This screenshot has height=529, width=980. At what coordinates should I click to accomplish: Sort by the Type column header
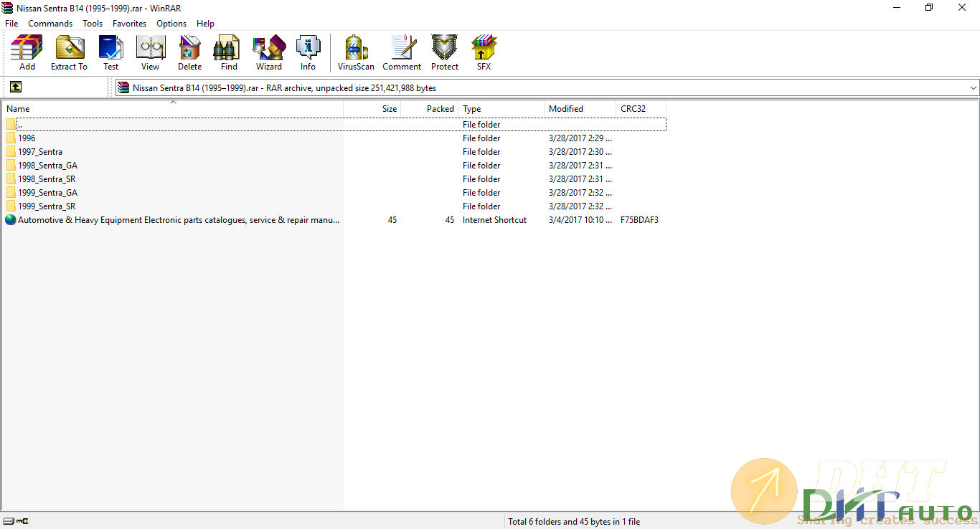[x=501, y=109]
